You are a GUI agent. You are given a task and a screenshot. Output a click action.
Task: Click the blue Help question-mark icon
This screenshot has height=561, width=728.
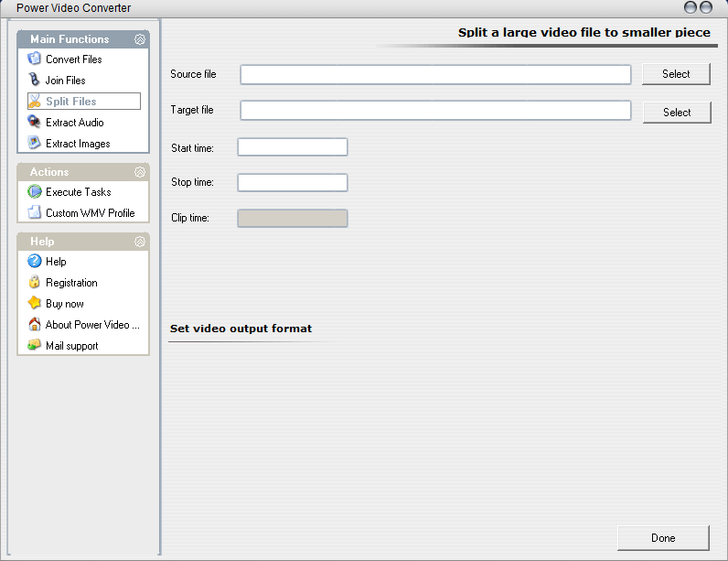click(x=35, y=261)
